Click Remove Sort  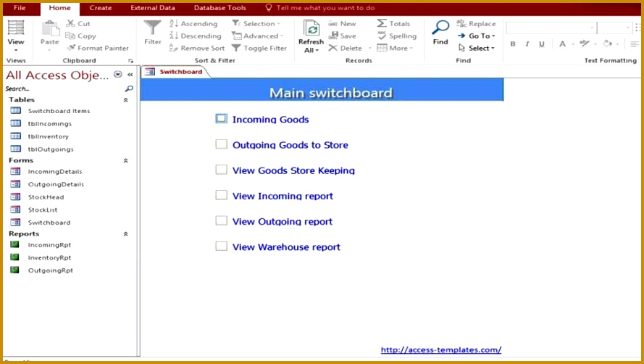coord(197,48)
